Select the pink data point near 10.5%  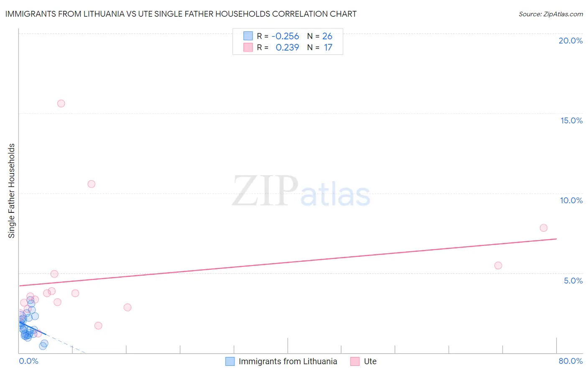[92, 184]
